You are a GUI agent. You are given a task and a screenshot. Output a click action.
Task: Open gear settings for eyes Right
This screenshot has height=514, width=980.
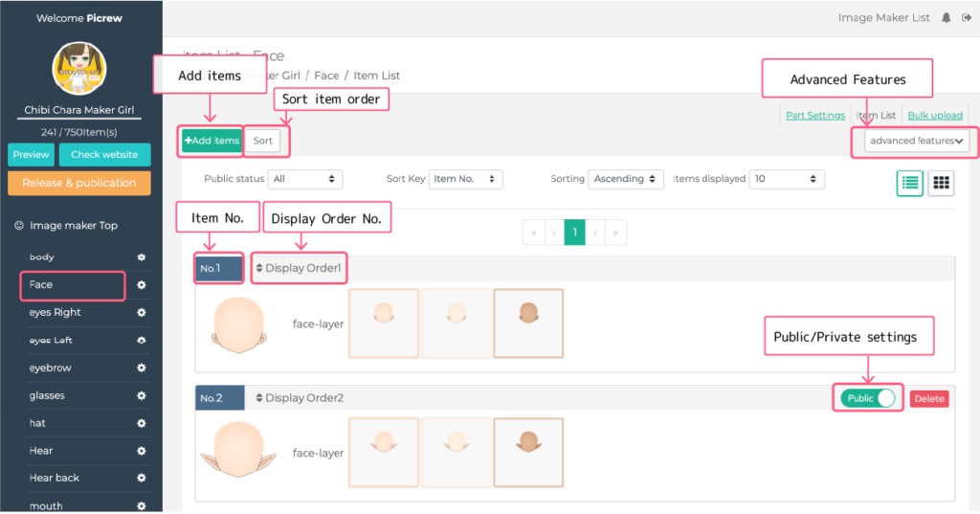pyautogui.click(x=142, y=313)
